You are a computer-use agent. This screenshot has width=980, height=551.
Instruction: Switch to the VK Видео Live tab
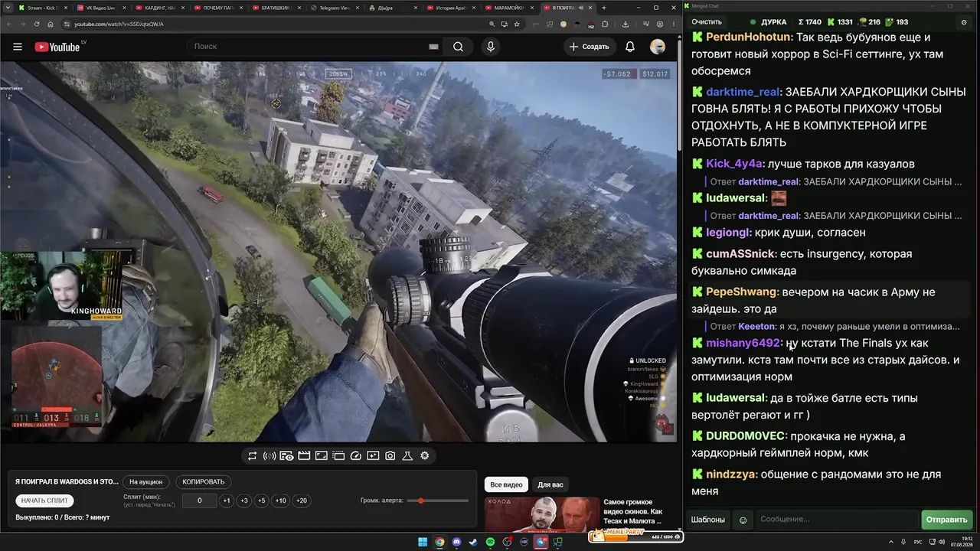tap(103, 8)
